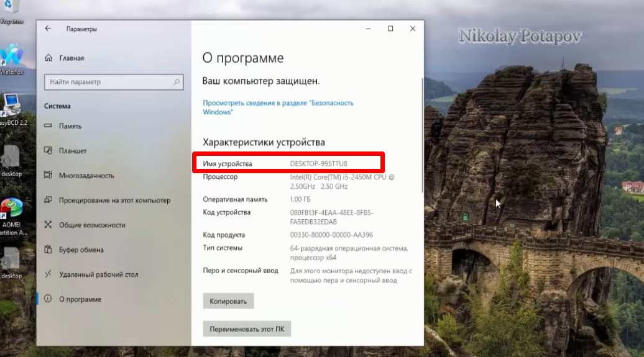Open Проецирование на этот компьютер page
Viewport: 644px width, 357px height.
tap(114, 201)
